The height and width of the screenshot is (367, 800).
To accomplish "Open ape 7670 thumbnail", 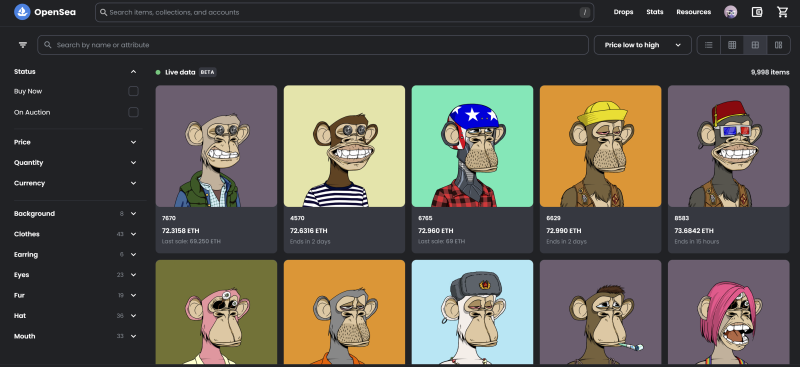I will (216, 146).
